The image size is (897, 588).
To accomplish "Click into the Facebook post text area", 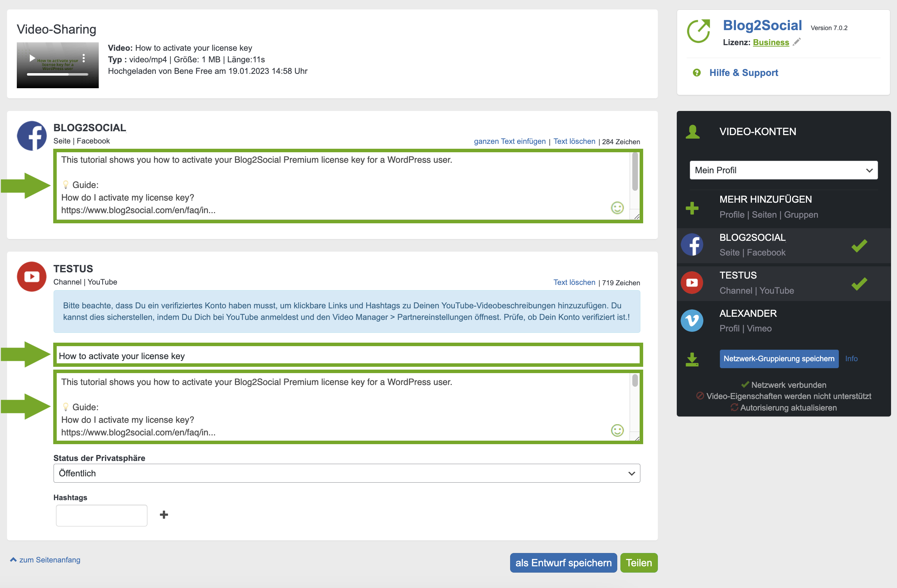I will [x=343, y=186].
